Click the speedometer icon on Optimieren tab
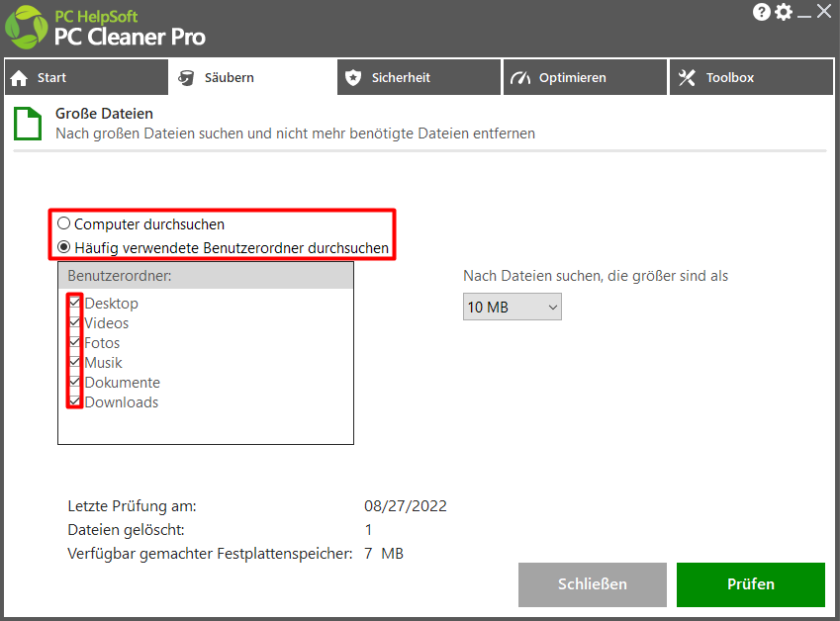The height and width of the screenshot is (621, 840). pos(520,78)
